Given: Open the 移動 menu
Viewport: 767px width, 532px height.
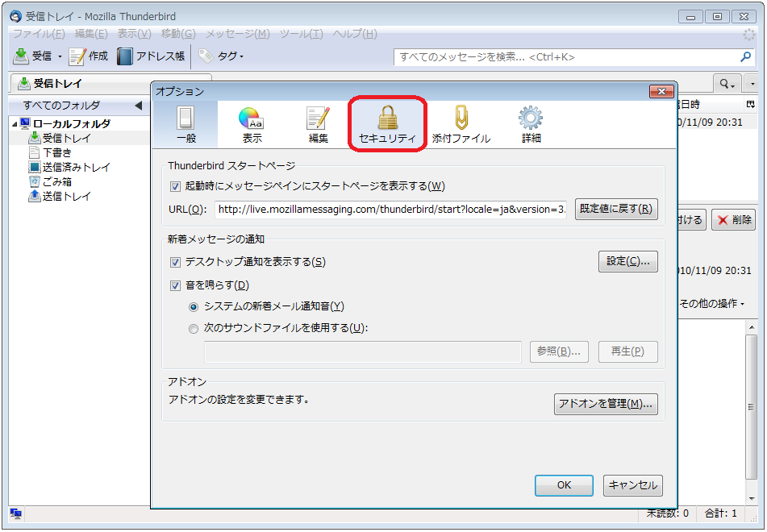Looking at the screenshot, I should [178, 34].
